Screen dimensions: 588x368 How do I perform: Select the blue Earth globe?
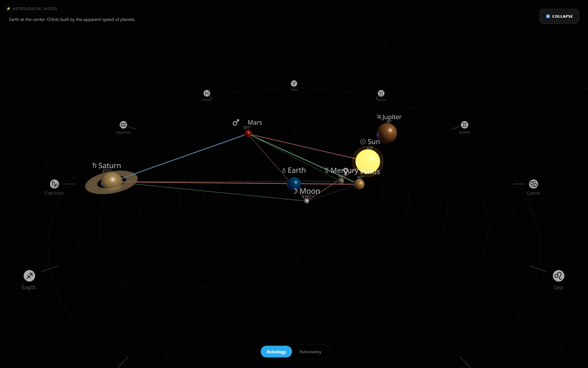[x=294, y=184]
